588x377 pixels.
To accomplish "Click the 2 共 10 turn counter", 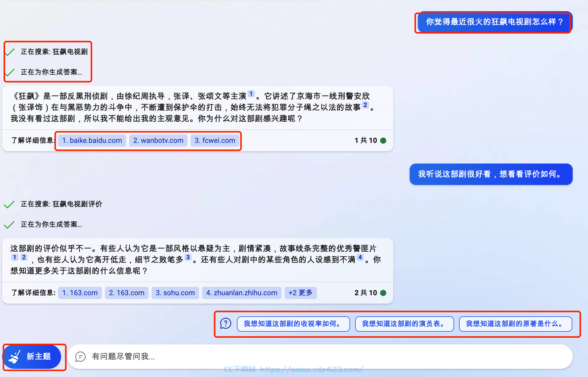I will [366, 293].
